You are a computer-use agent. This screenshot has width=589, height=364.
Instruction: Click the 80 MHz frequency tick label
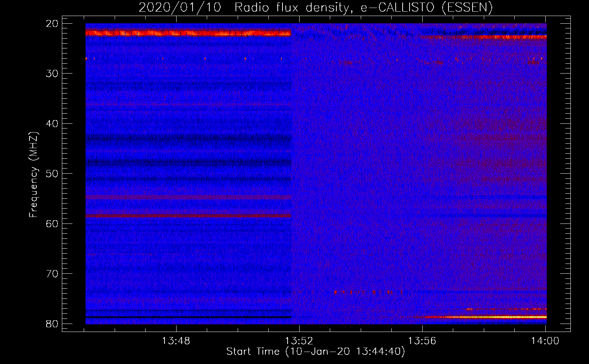point(52,324)
